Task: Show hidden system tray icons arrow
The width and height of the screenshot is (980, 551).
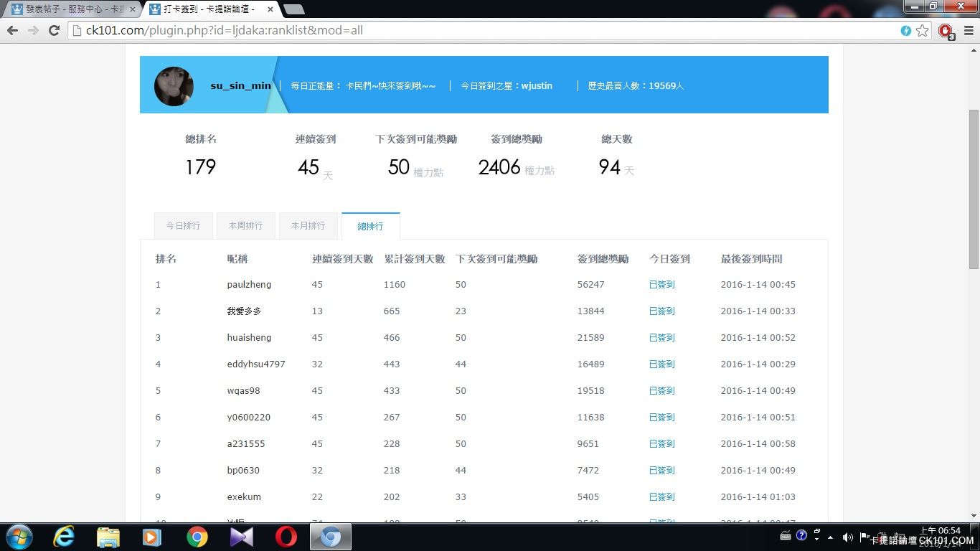Action: click(831, 537)
